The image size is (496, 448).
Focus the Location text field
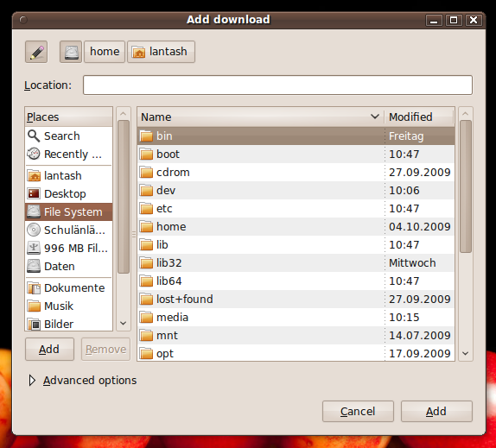pos(277,85)
